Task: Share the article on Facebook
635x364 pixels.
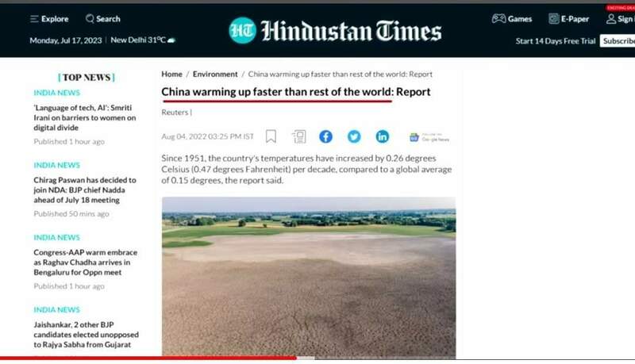Action: [x=325, y=136]
